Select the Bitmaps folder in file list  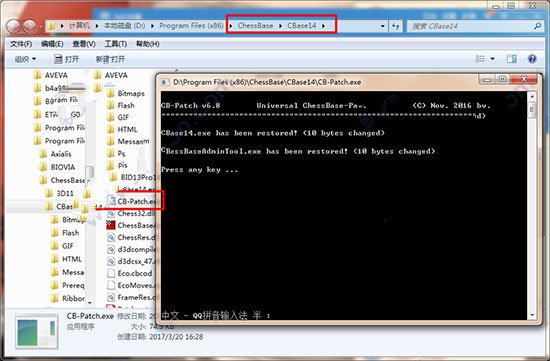pyautogui.click(x=126, y=93)
